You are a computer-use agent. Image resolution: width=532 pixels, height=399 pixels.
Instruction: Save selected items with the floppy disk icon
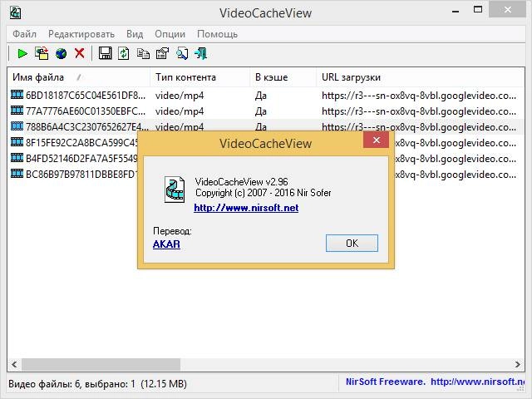pos(106,53)
